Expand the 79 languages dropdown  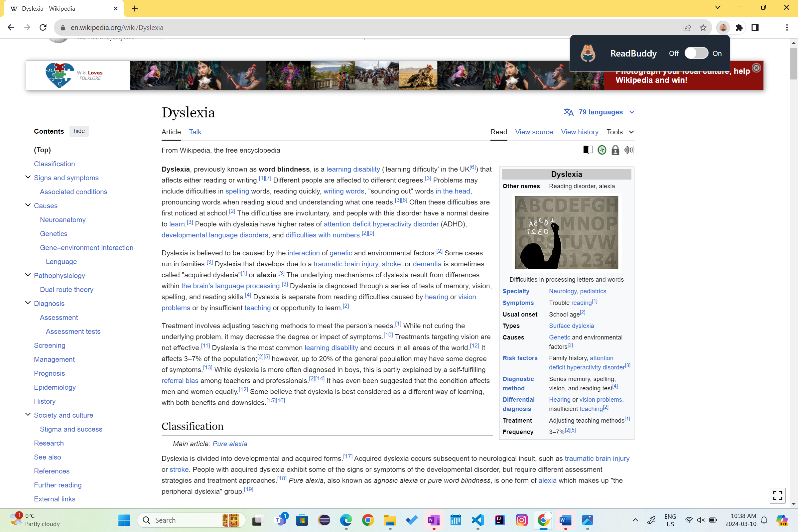click(x=599, y=112)
